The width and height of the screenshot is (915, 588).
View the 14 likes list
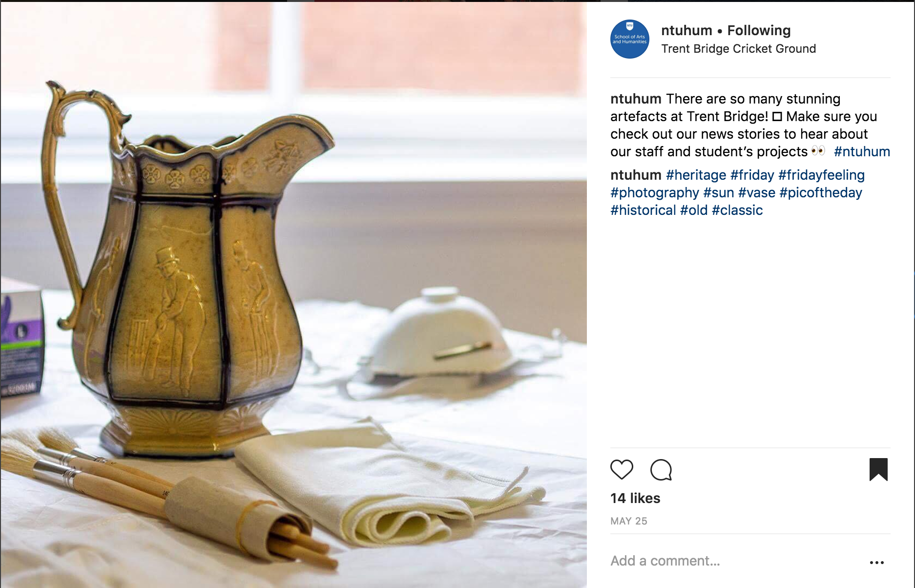click(x=635, y=498)
